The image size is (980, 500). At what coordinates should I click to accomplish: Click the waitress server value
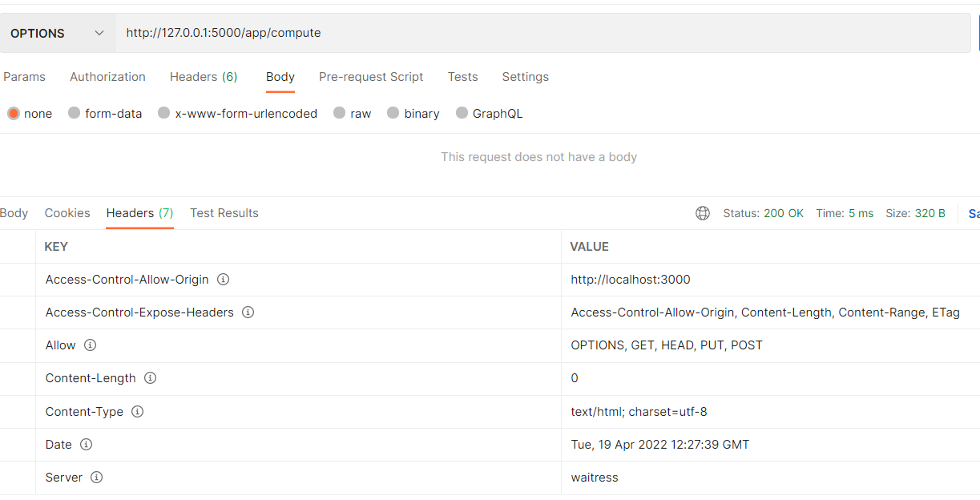coord(595,478)
